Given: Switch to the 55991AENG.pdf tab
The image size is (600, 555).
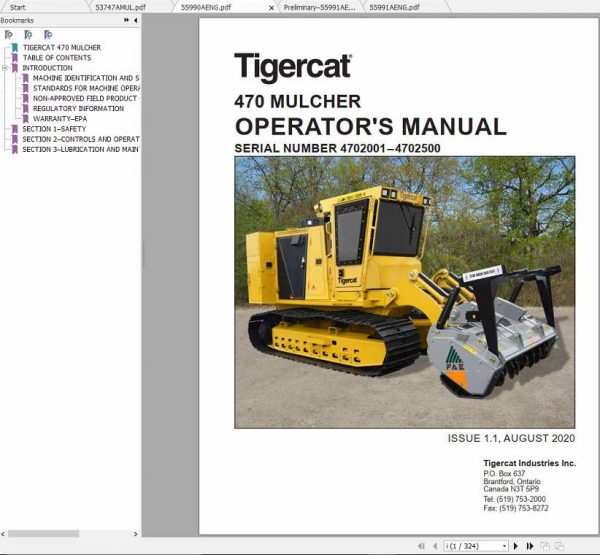Looking at the screenshot, I should pyautogui.click(x=394, y=7).
